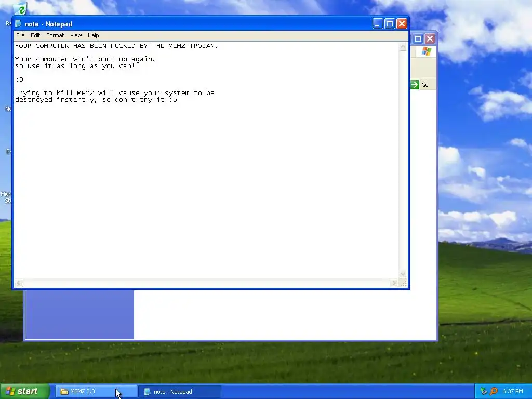This screenshot has height=399, width=532.
Task: Click the 6:37 PM taskbar clock
Action: coord(513,392)
